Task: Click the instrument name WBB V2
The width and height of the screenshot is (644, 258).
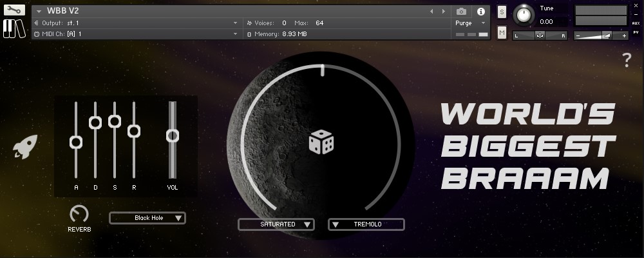Action: pyautogui.click(x=63, y=11)
